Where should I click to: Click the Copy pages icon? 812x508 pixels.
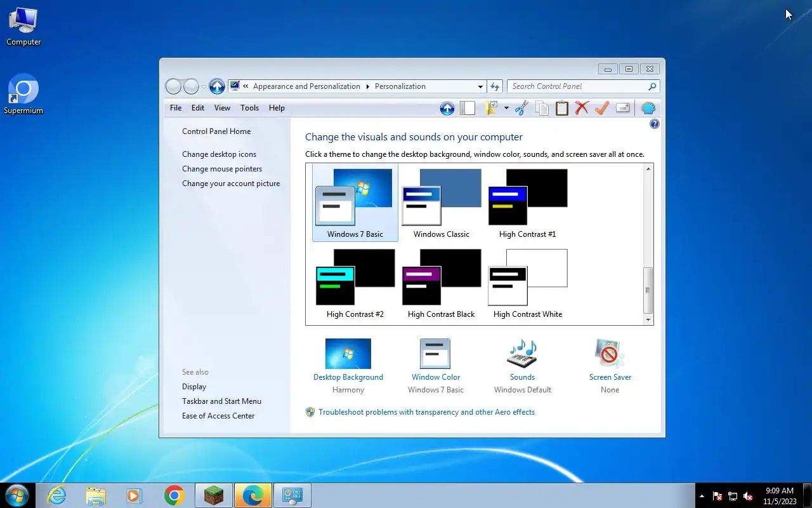[542, 108]
